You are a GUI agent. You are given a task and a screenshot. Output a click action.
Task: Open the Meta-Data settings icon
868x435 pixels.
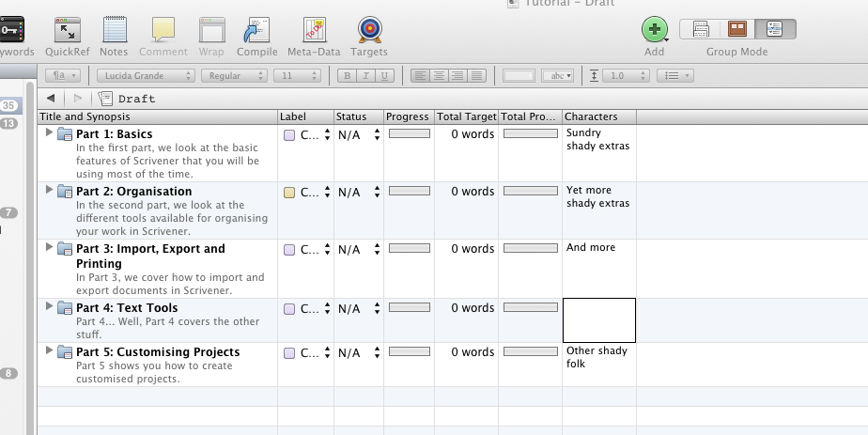(x=314, y=30)
